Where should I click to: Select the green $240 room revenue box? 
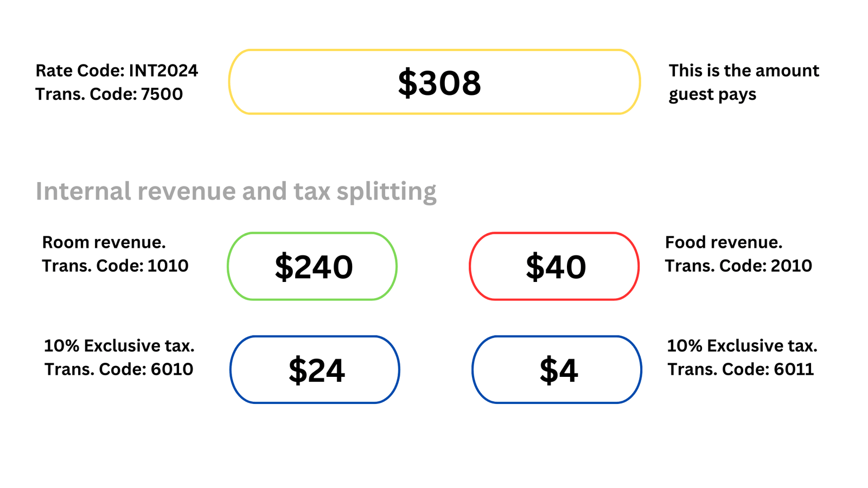click(x=312, y=266)
